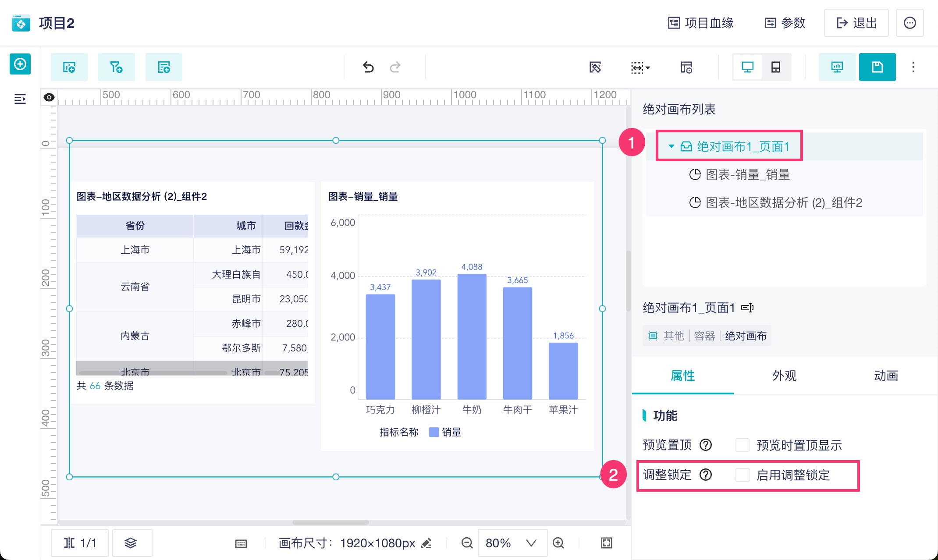Open 项目血缘 link in header

[x=700, y=23]
